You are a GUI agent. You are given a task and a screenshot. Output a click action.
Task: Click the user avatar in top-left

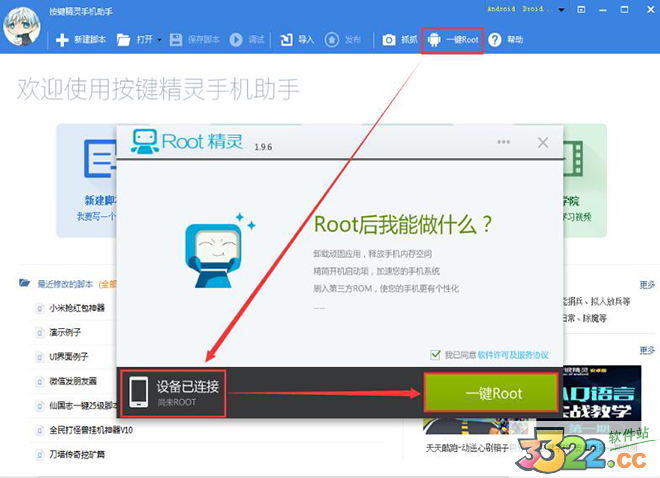(21, 26)
